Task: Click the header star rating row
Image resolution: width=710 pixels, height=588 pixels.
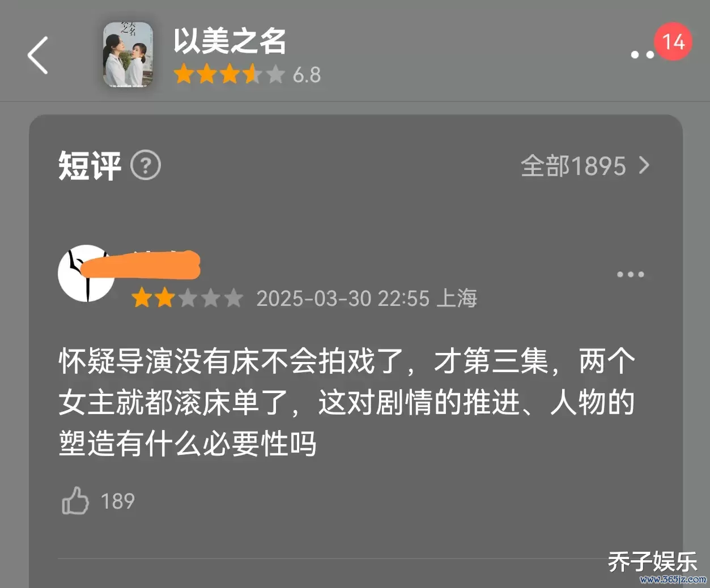Action: [229, 75]
